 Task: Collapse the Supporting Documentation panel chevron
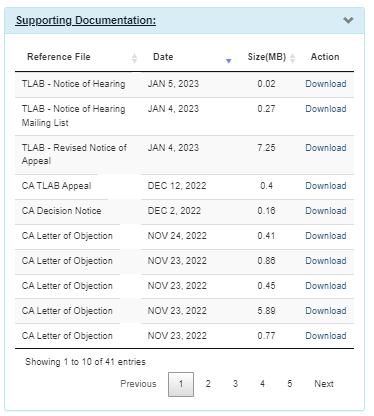pyautogui.click(x=348, y=20)
